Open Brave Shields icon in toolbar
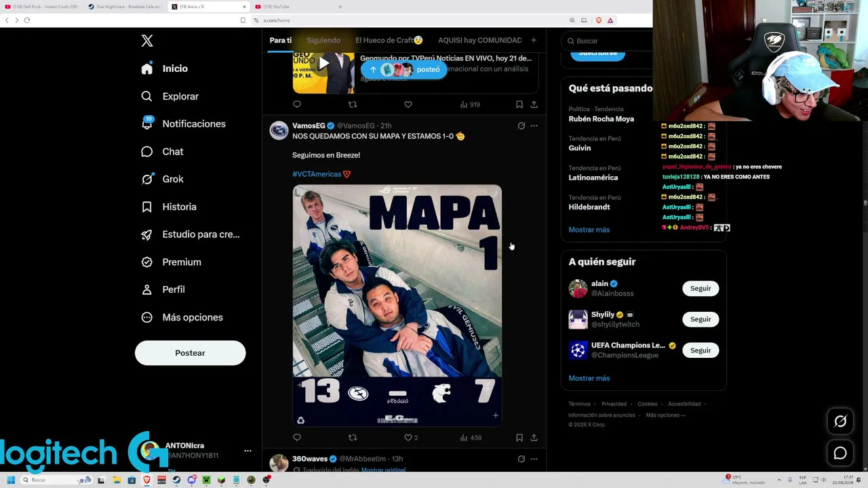868x488 pixels. [x=598, y=20]
